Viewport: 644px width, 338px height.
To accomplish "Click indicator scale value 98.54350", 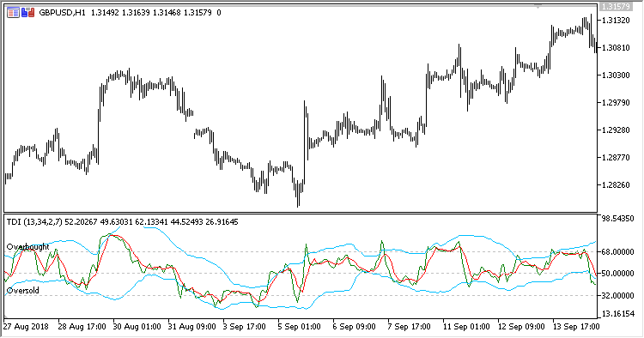I will point(617,219).
